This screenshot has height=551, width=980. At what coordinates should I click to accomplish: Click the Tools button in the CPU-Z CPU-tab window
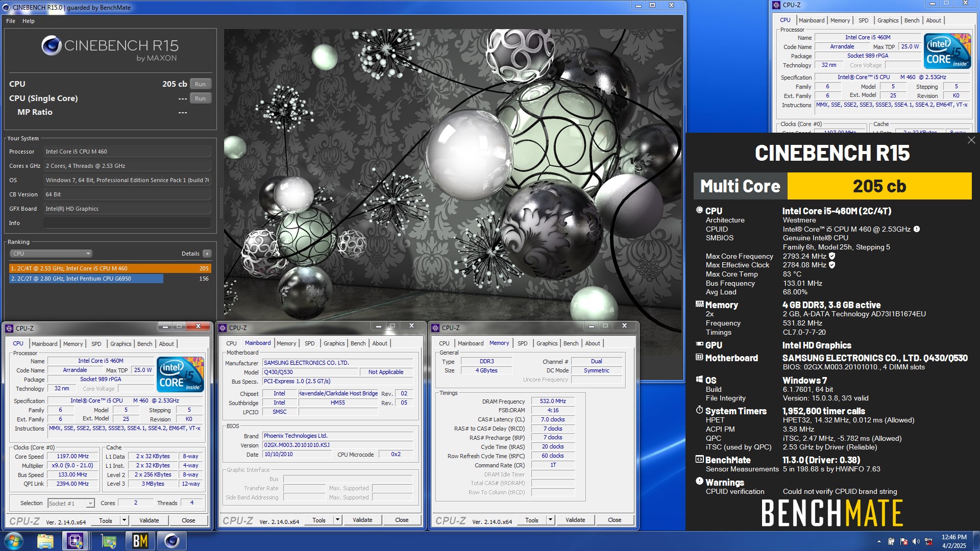coord(106,520)
